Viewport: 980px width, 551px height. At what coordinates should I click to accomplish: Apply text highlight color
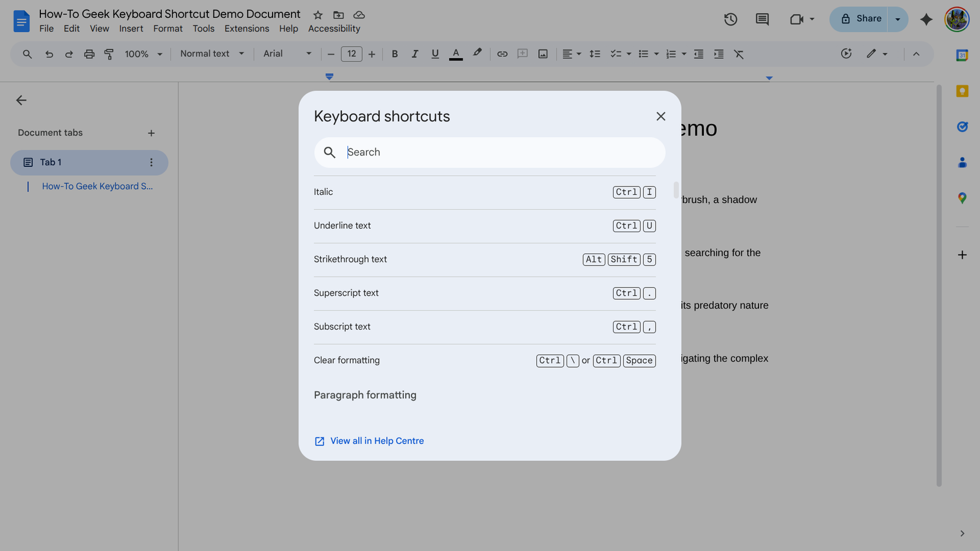[x=477, y=53]
